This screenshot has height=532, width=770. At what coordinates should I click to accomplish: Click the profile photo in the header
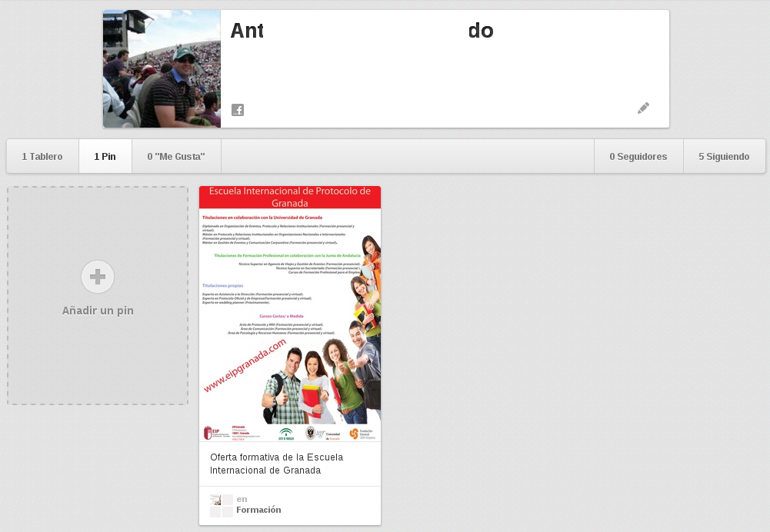click(162, 69)
